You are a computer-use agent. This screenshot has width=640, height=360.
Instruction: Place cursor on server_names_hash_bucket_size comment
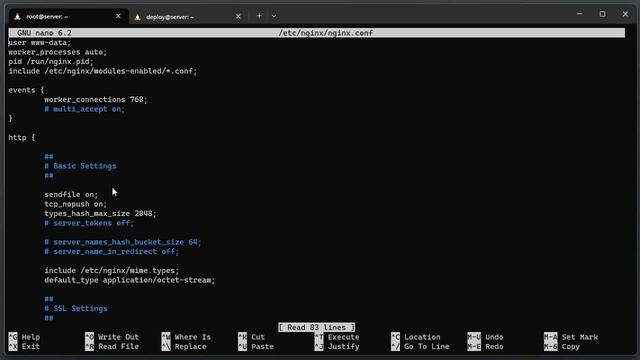point(123,242)
